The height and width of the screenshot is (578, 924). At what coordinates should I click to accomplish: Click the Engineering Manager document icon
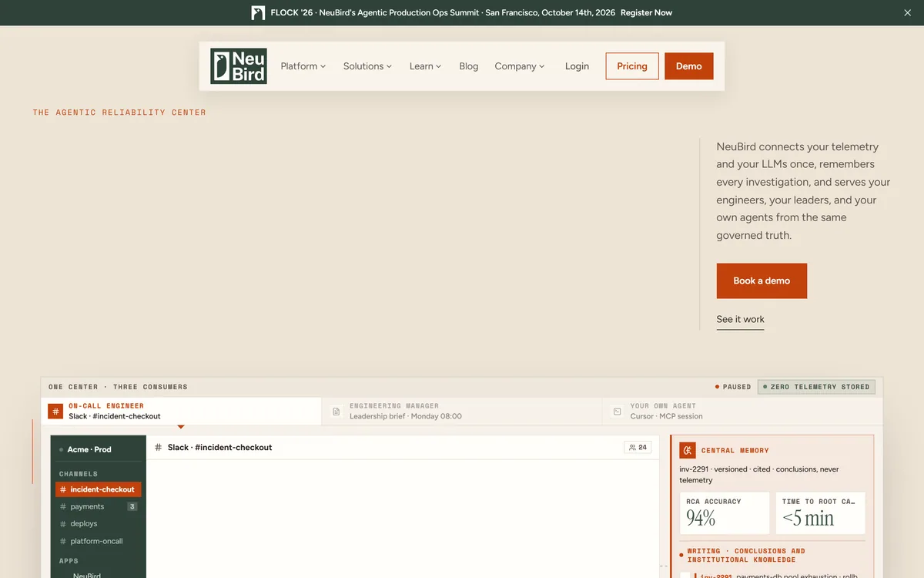pos(336,412)
